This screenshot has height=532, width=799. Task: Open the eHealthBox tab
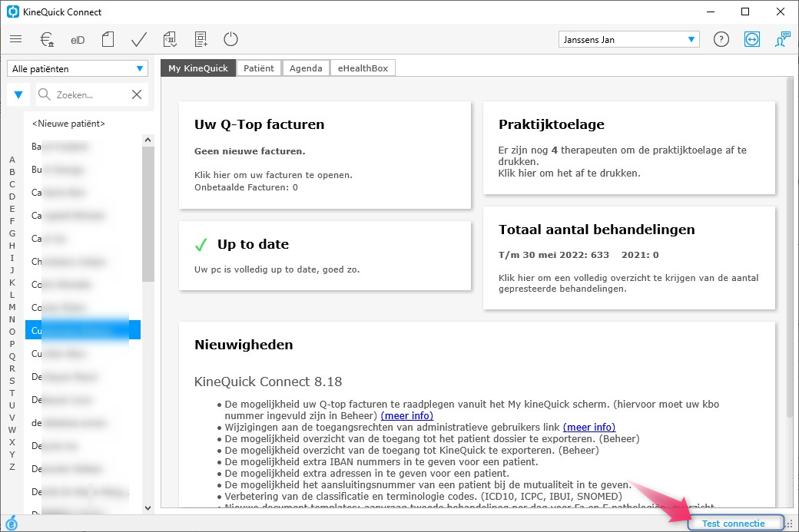click(363, 68)
